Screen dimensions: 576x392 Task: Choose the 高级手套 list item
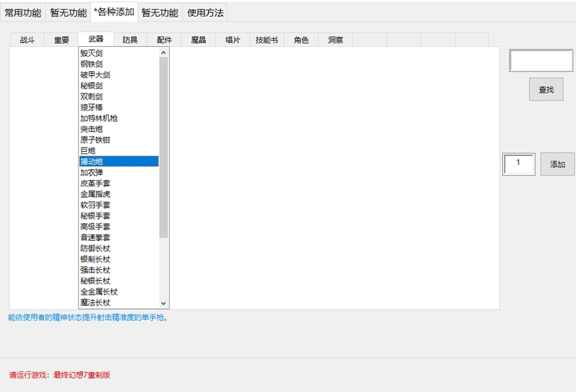pos(119,226)
